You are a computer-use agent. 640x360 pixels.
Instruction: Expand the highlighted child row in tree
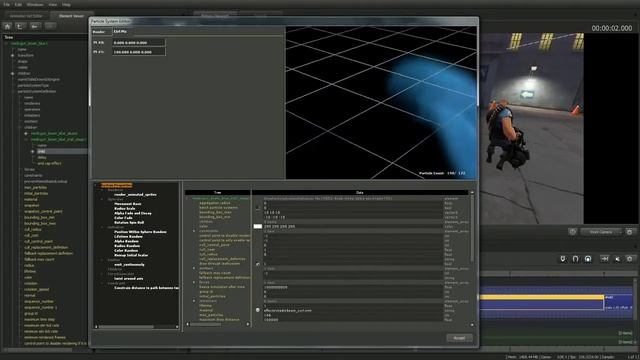33,151
